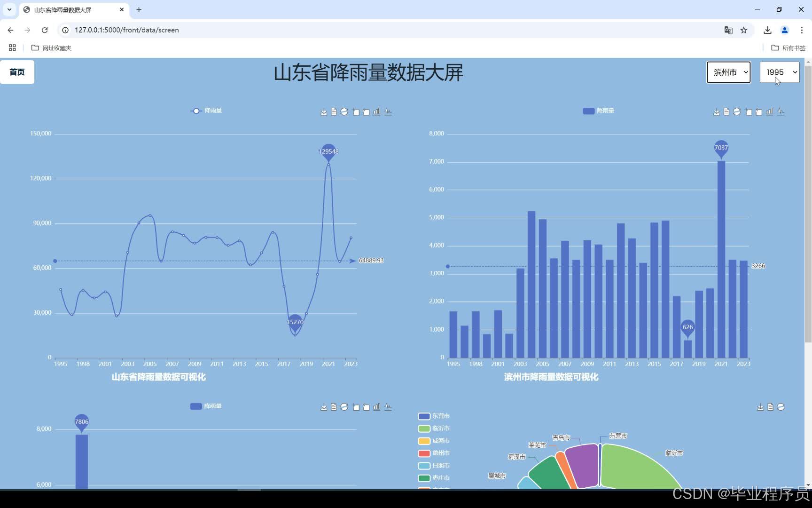Switch 滨州市 chart to line type
This screenshot has height=508, width=812.
click(x=781, y=111)
